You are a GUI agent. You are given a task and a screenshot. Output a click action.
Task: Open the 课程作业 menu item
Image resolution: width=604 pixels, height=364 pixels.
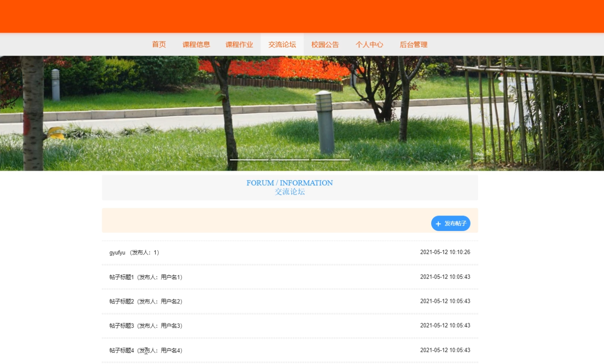239,44
